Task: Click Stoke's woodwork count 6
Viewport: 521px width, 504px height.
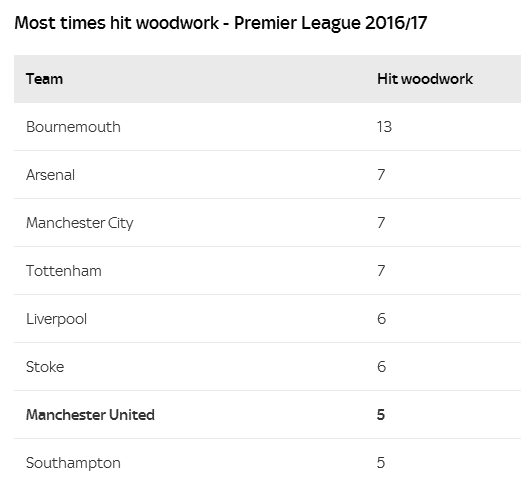Action: 382,367
